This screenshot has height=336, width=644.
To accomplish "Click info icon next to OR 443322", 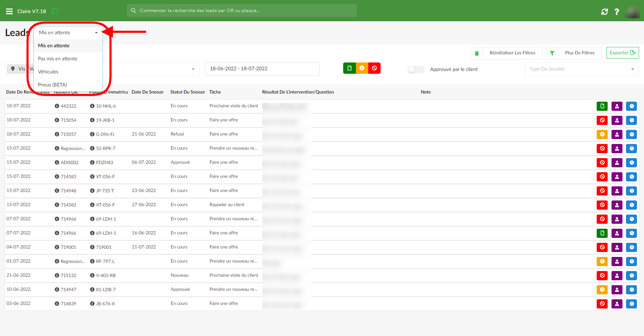I will point(57,106).
